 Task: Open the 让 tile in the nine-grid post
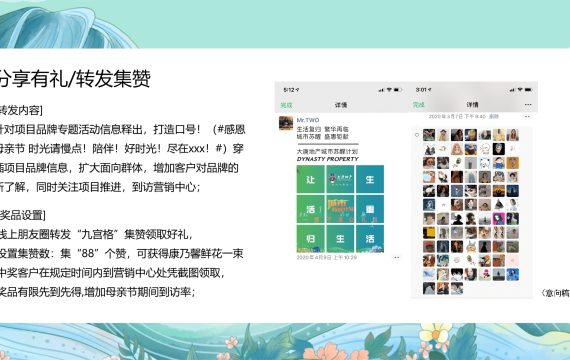pyautogui.click(x=310, y=179)
